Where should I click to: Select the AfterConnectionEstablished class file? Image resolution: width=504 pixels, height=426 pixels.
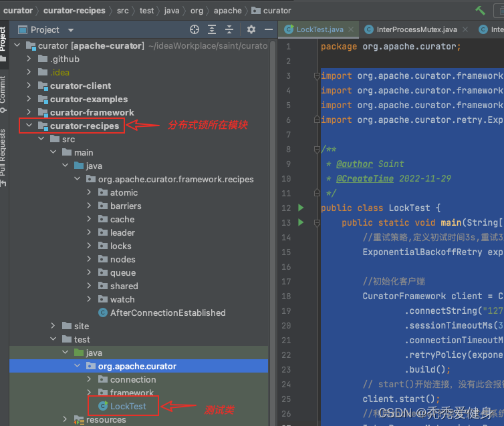pyautogui.click(x=167, y=312)
